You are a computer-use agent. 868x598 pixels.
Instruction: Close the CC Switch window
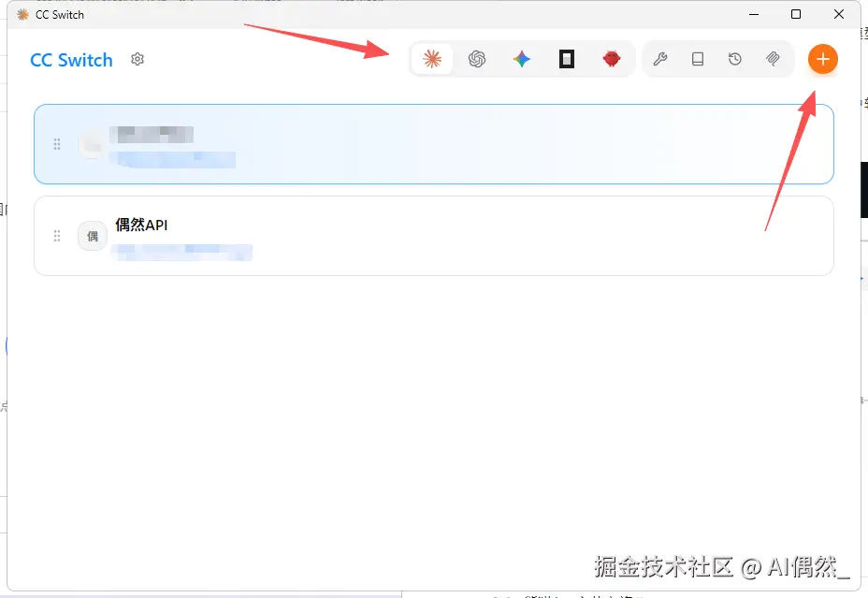click(839, 14)
